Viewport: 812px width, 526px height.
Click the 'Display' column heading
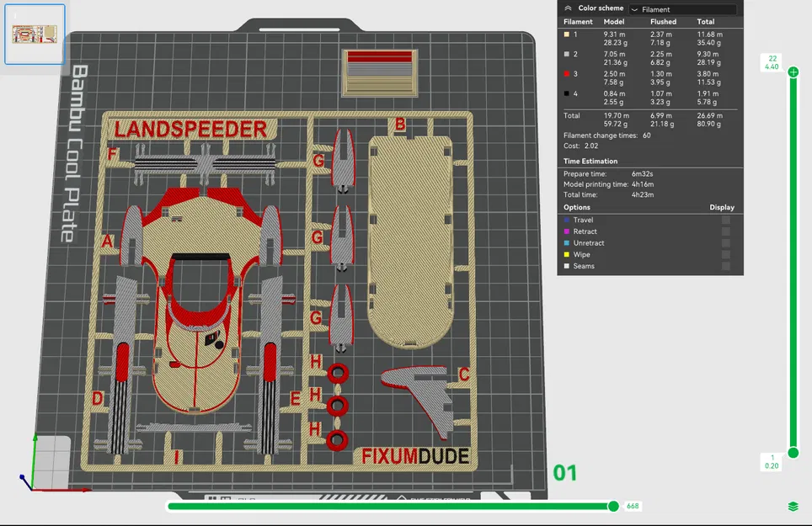click(x=722, y=207)
